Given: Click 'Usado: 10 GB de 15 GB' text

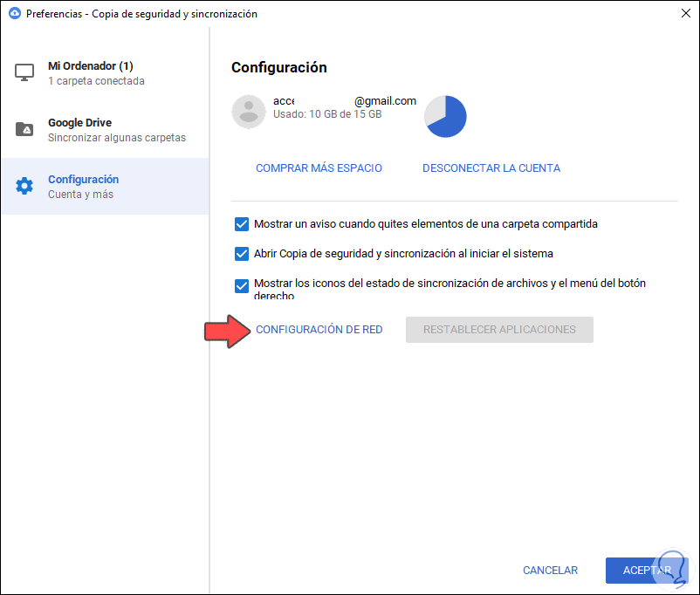Looking at the screenshot, I should tap(327, 114).
